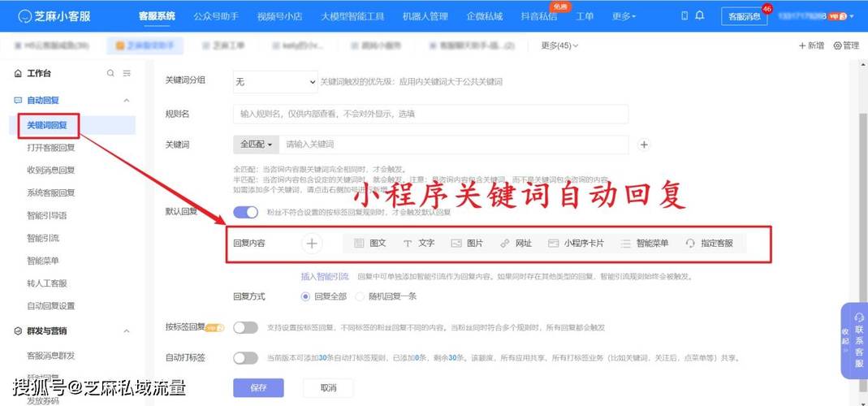Click the 保存 button
The image size is (868, 406).
258,388
